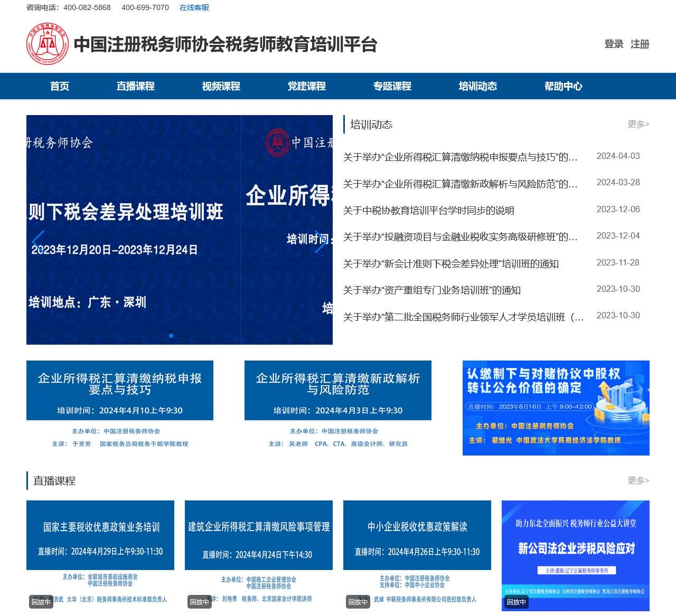Open 资产重组专门业务培训班 notice

point(432,290)
